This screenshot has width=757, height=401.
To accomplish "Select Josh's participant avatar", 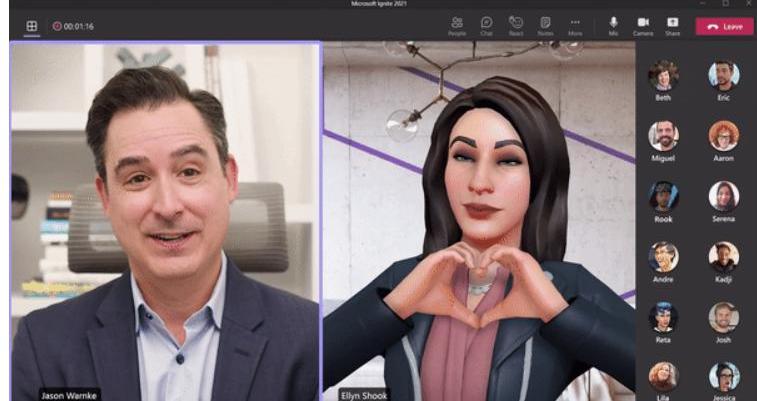I will click(724, 317).
